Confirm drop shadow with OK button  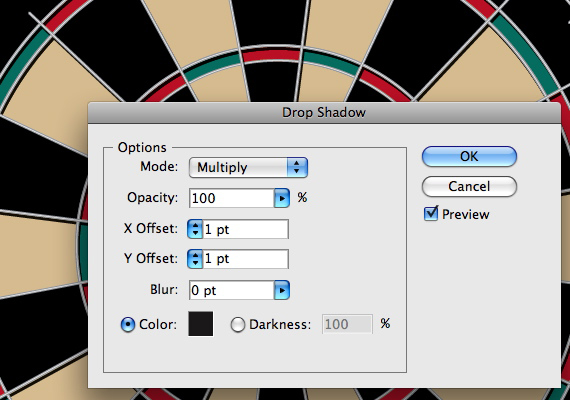(469, 157)
